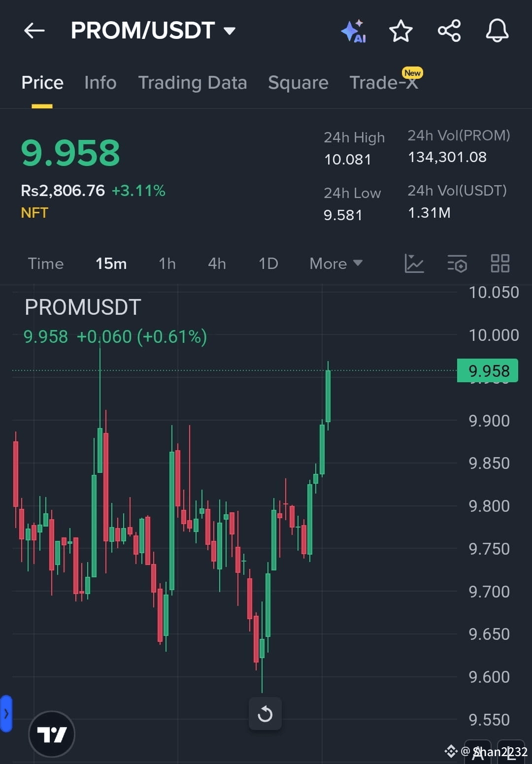
Task: Tap the TradingView logo button
Action: [x=52, y=734]
